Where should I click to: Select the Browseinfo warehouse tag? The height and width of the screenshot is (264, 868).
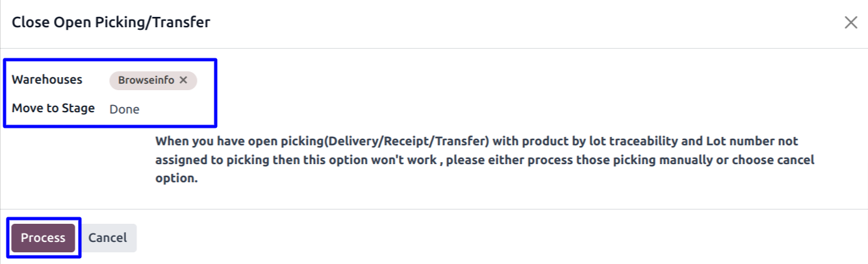coord(146,80)
